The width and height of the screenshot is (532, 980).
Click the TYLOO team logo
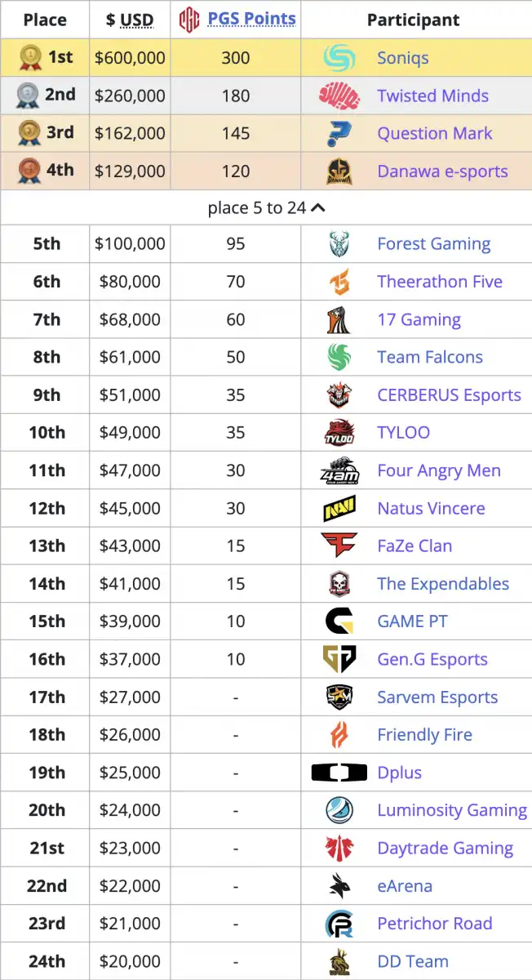[x=339, y=433]
